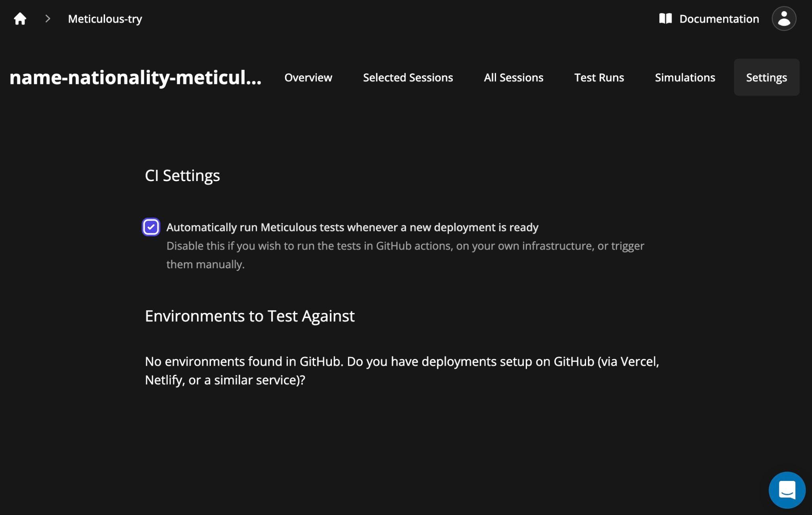Switch to the Overview tab
812x515 pixels.
coord(308,78)
